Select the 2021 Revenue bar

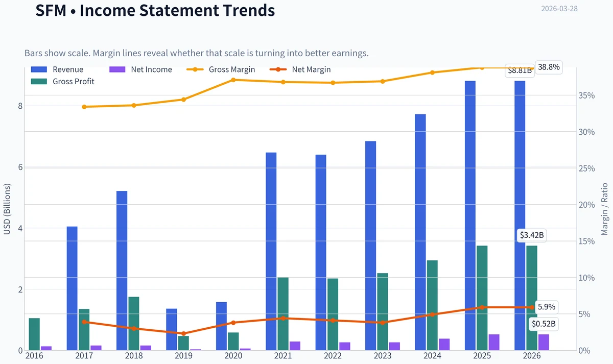coord(271,251)
